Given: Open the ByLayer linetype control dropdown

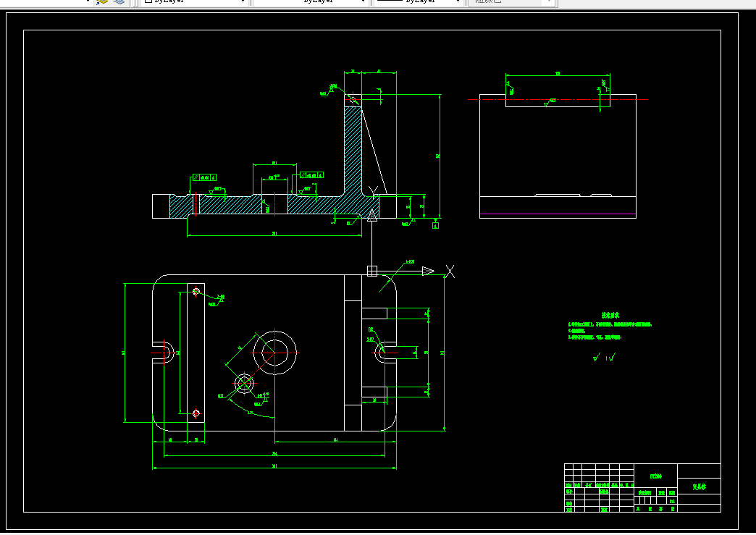Looking at the screenshot, I should 311,1.
